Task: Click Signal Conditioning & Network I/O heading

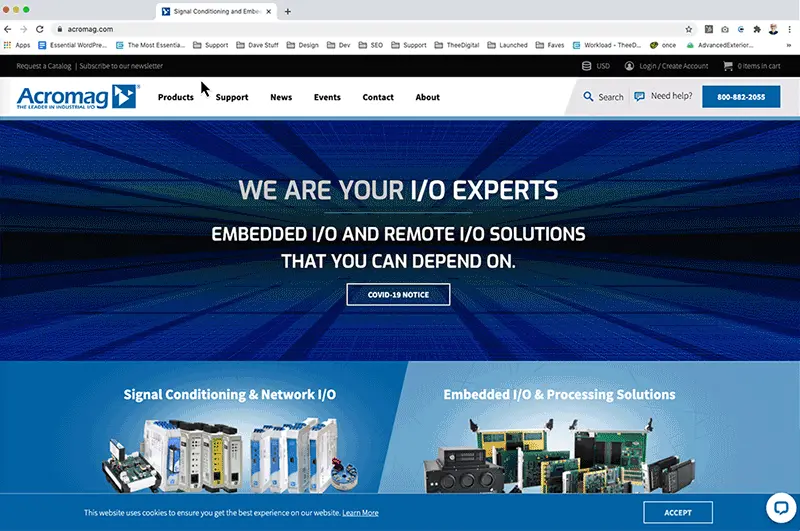Action: pos(230,394)
